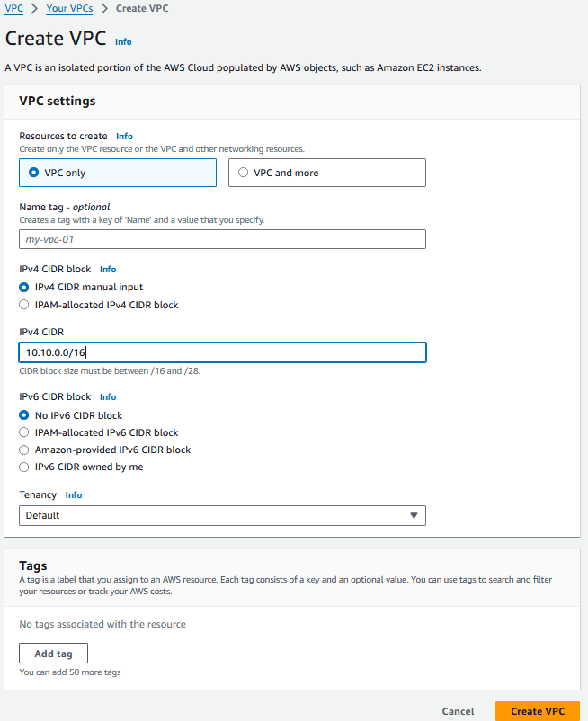The image size is (588, 721).
Task: Open Info for IPv6 CIDR block
Action: 108,396
